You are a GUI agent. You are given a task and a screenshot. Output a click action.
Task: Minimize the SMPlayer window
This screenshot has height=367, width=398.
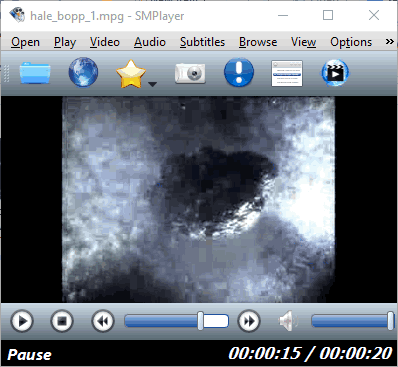pyautogui.click(x=283, y=15)
